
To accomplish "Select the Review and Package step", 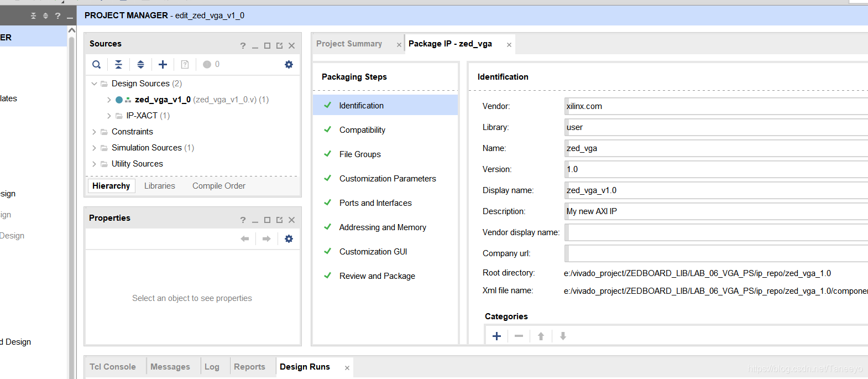I will pyautogui.click(x=377, y=276).
